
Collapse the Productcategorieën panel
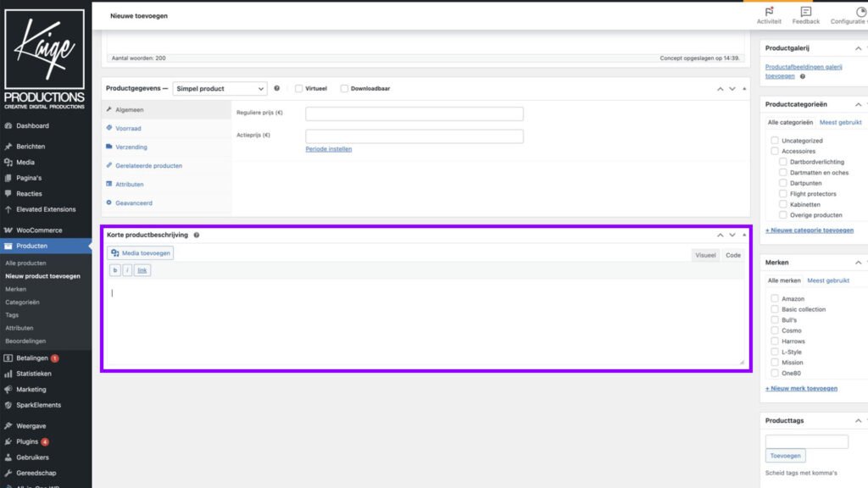click(858, 103)
